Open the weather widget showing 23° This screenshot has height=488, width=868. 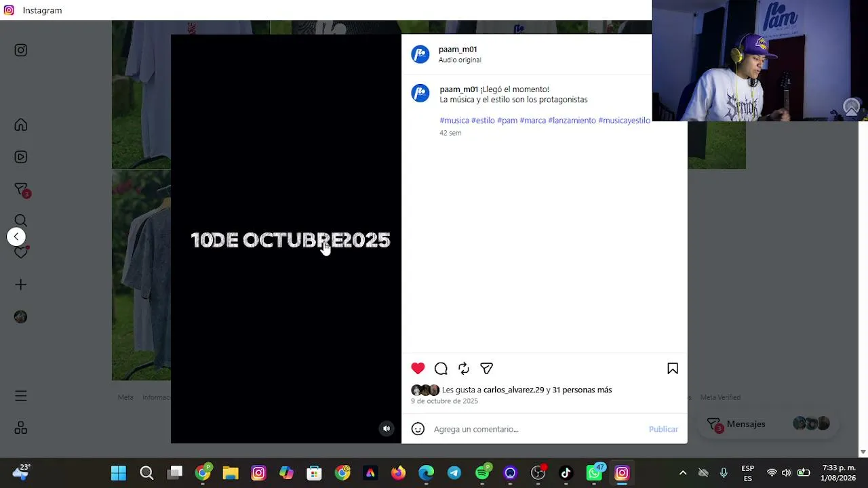21,472
